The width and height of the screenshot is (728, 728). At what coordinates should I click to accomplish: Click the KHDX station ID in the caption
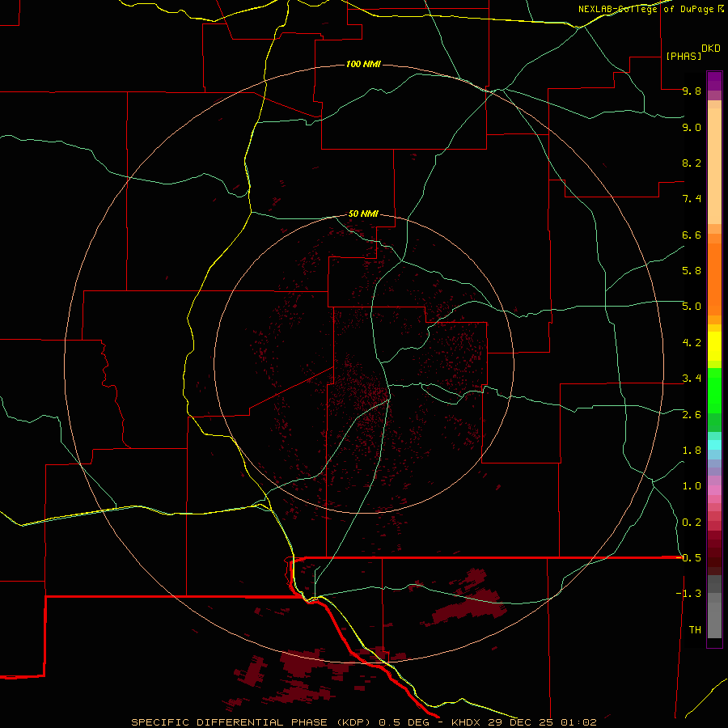[x=465, y=722]
